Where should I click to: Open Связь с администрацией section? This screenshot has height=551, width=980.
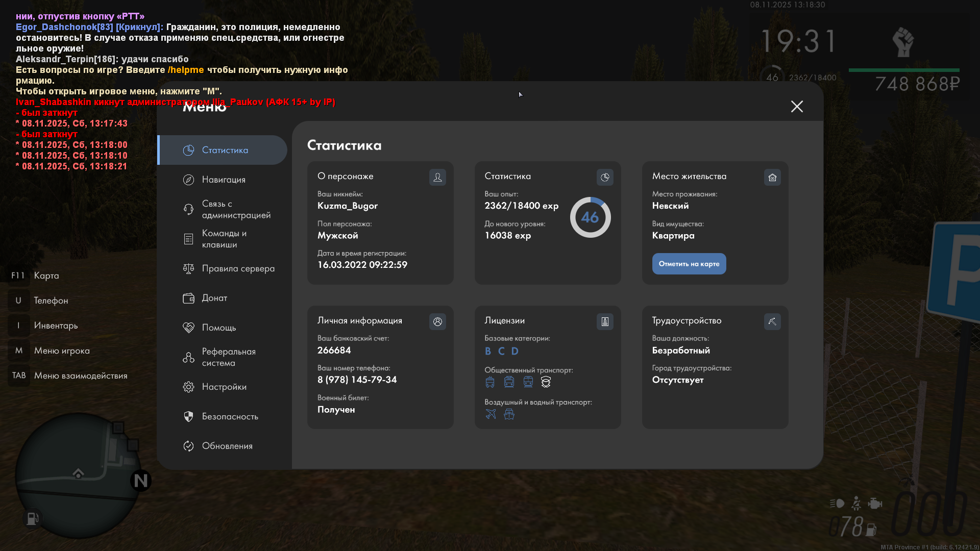pos(236,209)
